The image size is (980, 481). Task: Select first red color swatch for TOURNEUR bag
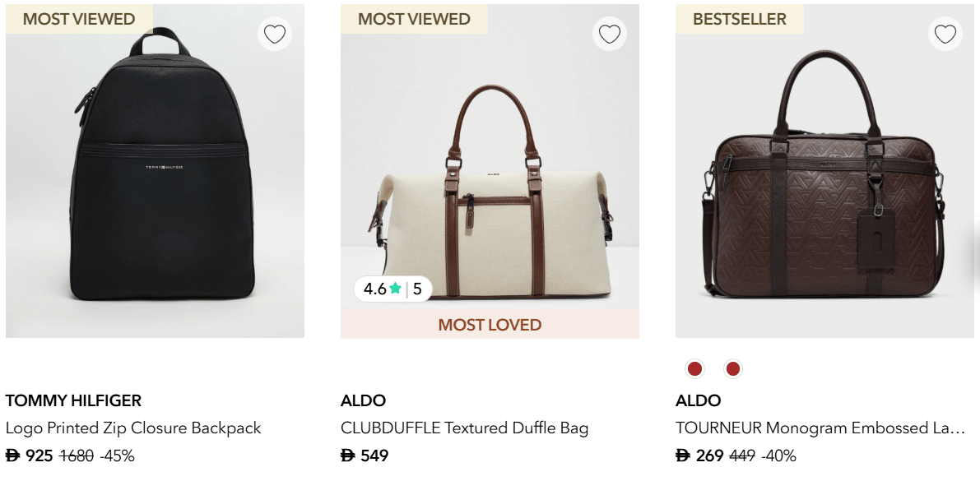[x=694, y=369]
